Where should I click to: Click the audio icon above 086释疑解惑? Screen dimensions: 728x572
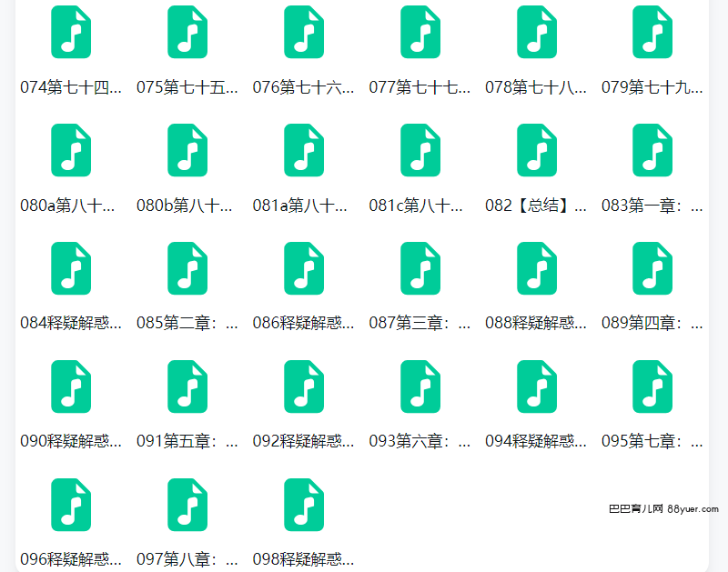point(304,268)
